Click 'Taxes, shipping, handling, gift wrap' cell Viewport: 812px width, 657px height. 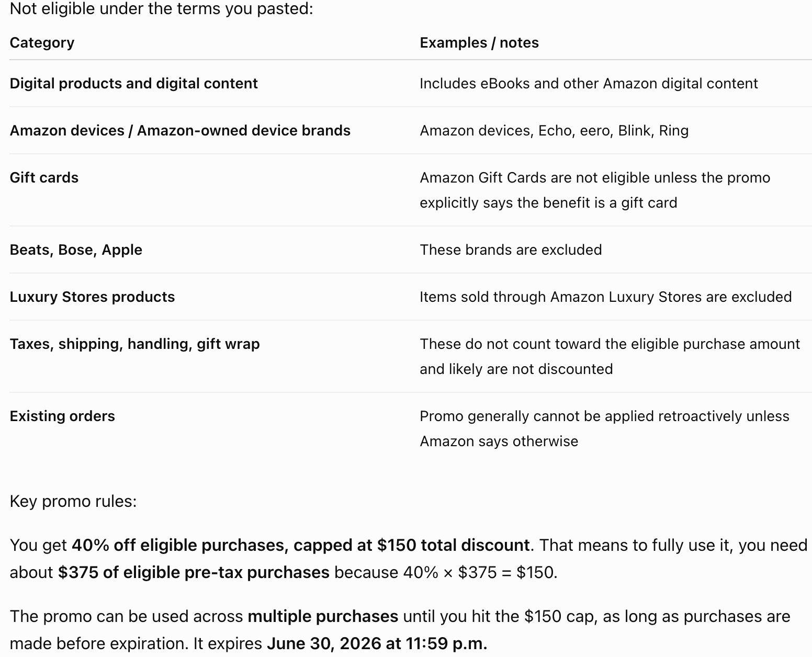[134, 344]
